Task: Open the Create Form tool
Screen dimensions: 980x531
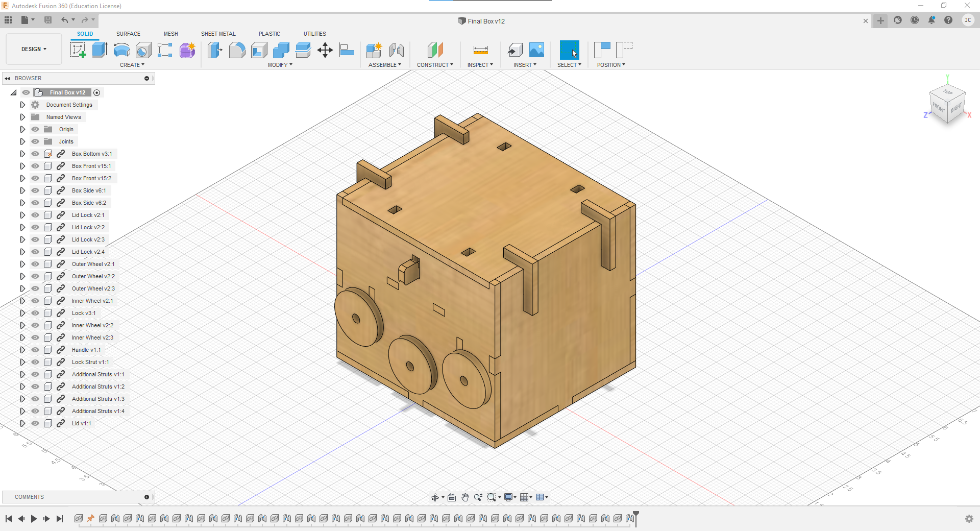Action: (187, 50)
